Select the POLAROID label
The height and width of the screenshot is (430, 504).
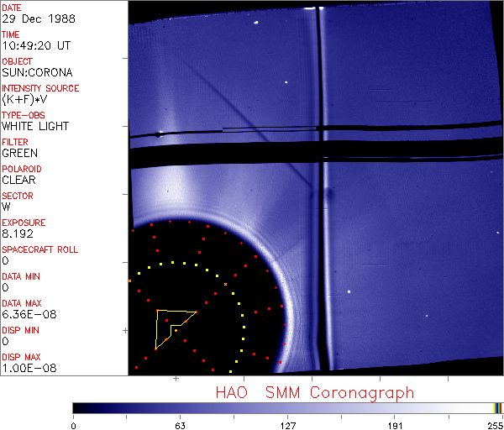[x=21, y=168]
